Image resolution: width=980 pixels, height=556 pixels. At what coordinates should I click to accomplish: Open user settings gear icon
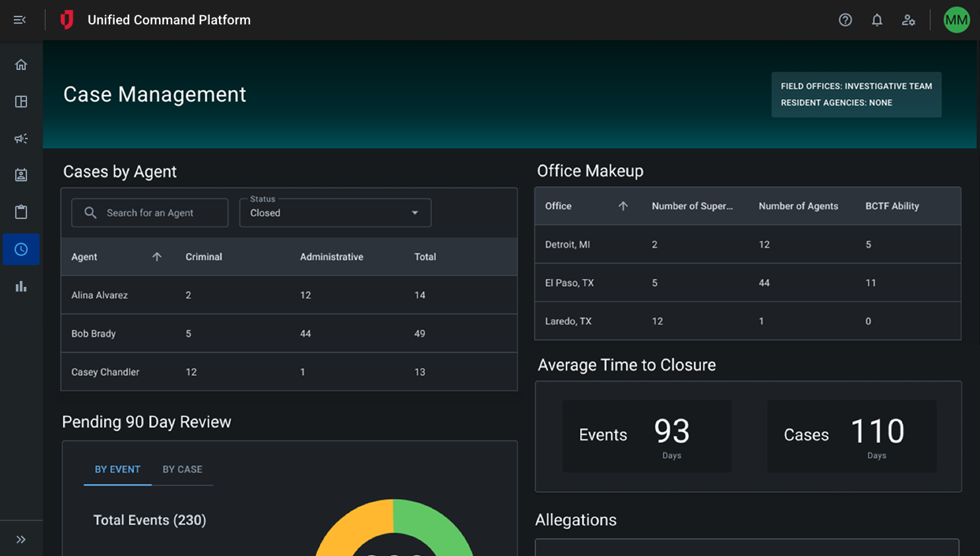tap(908, 20)
